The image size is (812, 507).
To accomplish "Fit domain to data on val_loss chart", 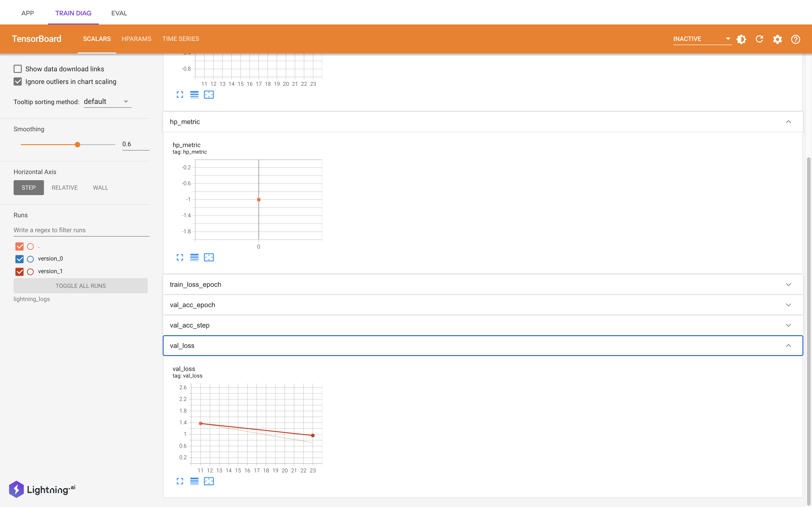I will [x=209, y=481].
